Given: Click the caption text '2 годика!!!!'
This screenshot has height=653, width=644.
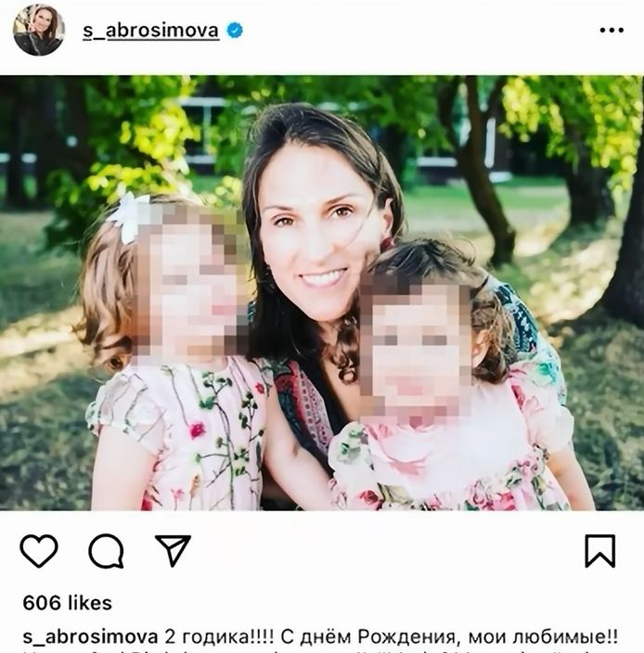Looking at the screenshot, I should coord(220,636).
